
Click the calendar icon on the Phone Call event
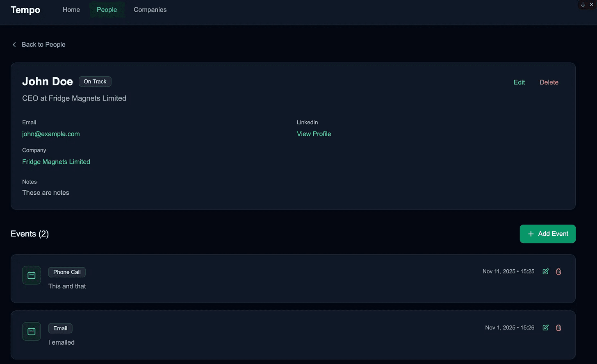31,275
